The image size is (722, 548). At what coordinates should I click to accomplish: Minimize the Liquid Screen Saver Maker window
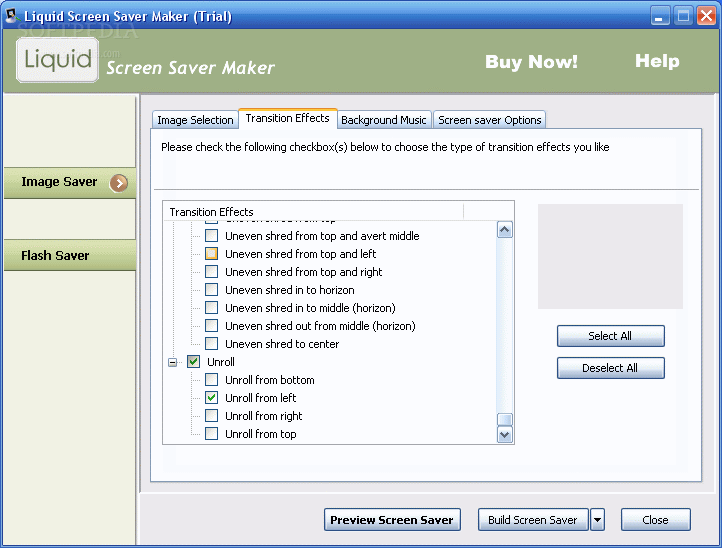660,16
